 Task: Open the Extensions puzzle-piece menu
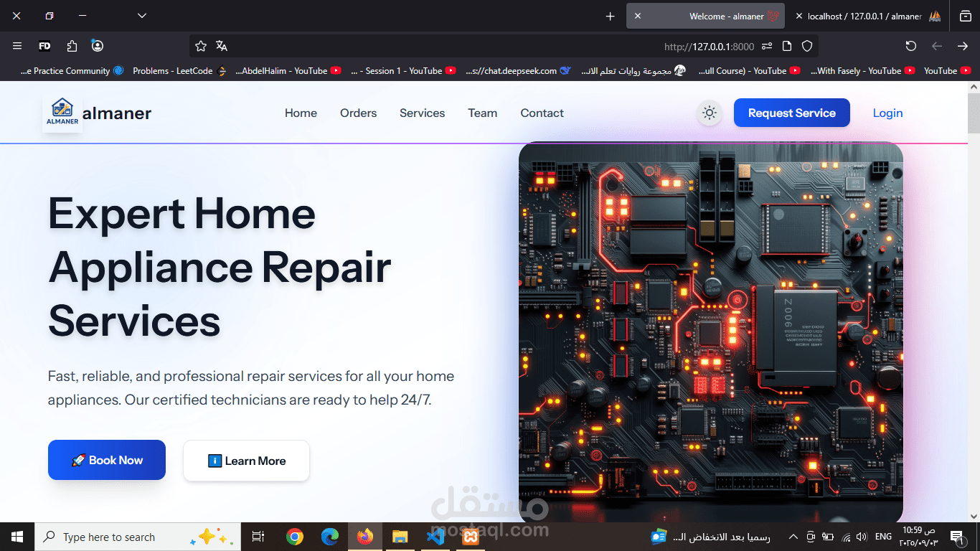tap(72, 46)
